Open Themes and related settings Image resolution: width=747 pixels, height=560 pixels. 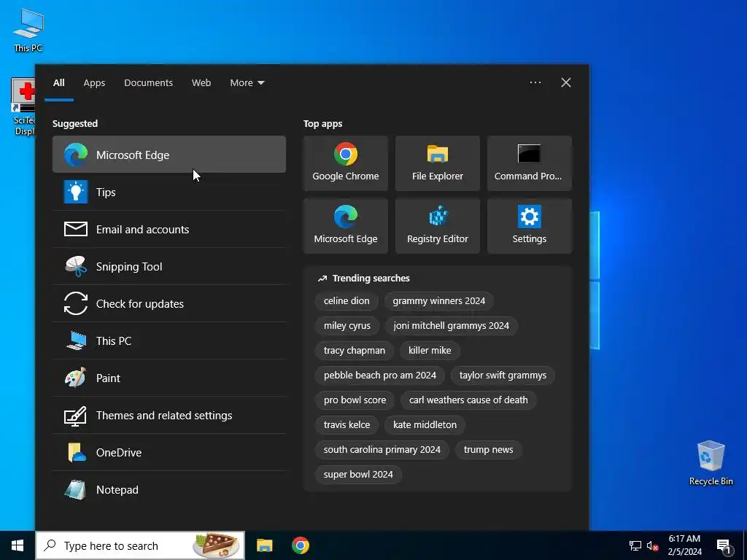169,415
